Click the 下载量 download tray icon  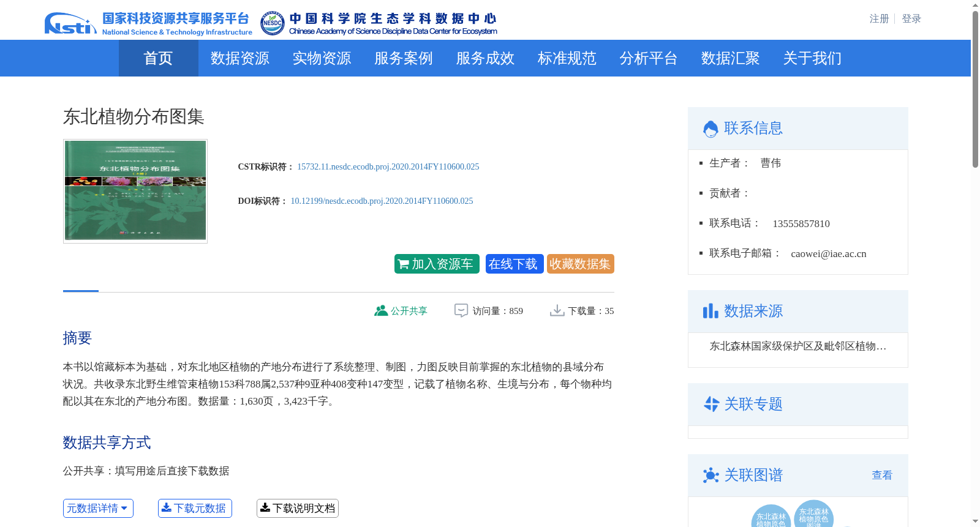point(557,311)
